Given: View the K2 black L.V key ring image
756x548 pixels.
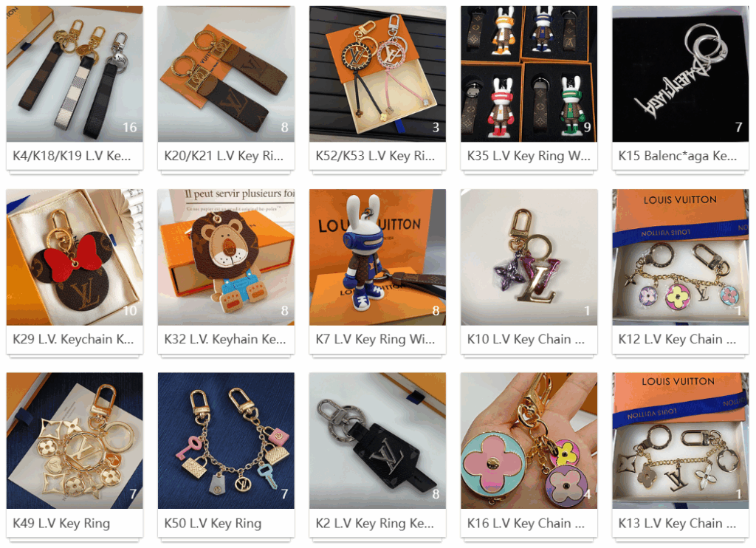Looking at the screenshot, I should tap(377, 440).
